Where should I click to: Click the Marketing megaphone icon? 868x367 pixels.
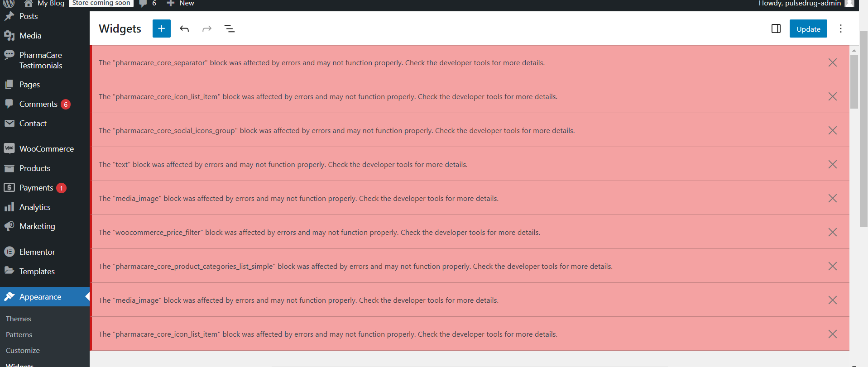[9, 226]
